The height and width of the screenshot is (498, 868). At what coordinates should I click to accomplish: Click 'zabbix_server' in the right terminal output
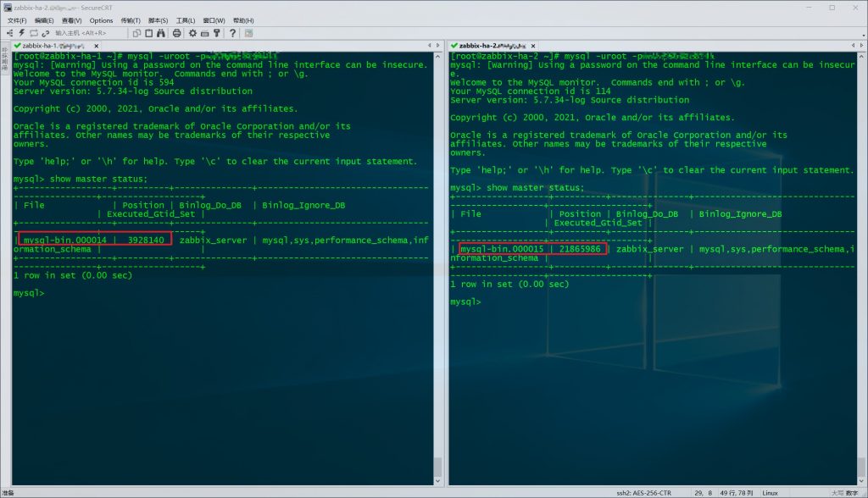click(x=650, y=249)
